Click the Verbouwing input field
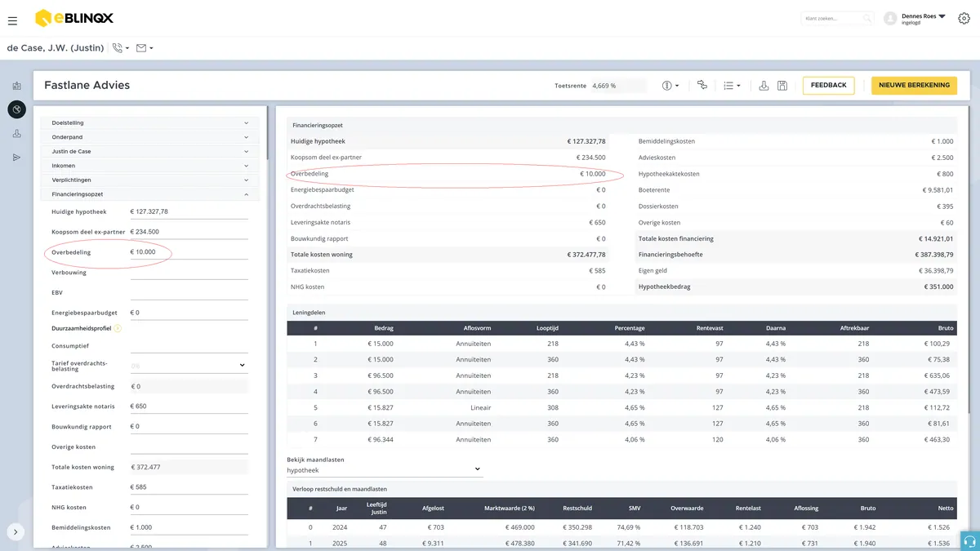This screenshot has height=551, width=980. point(189,273)
